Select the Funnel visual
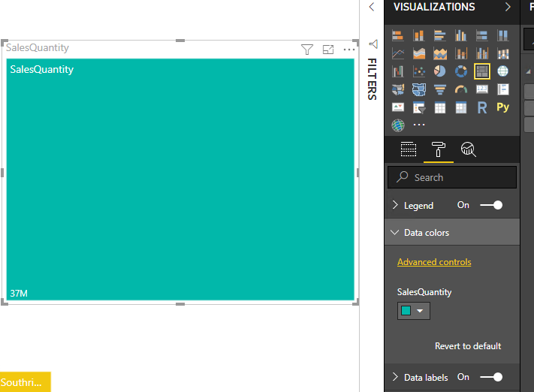This screenshot has width=534, height=392. point(440,89)
